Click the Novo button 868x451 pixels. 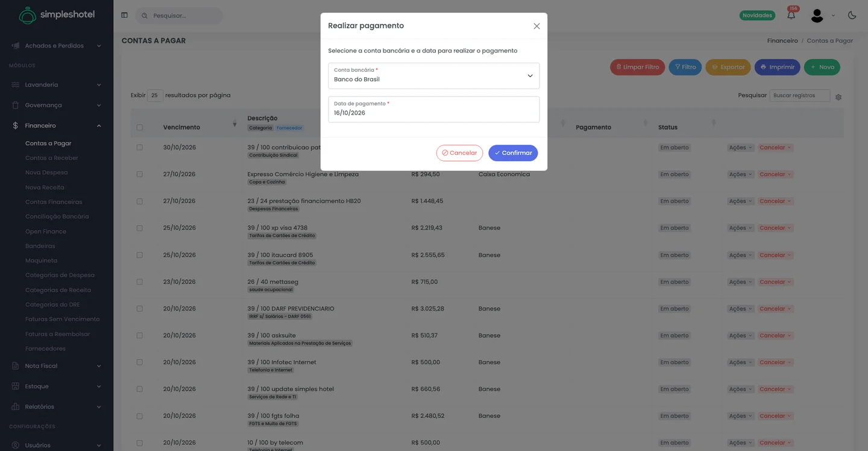coord(822,67)
